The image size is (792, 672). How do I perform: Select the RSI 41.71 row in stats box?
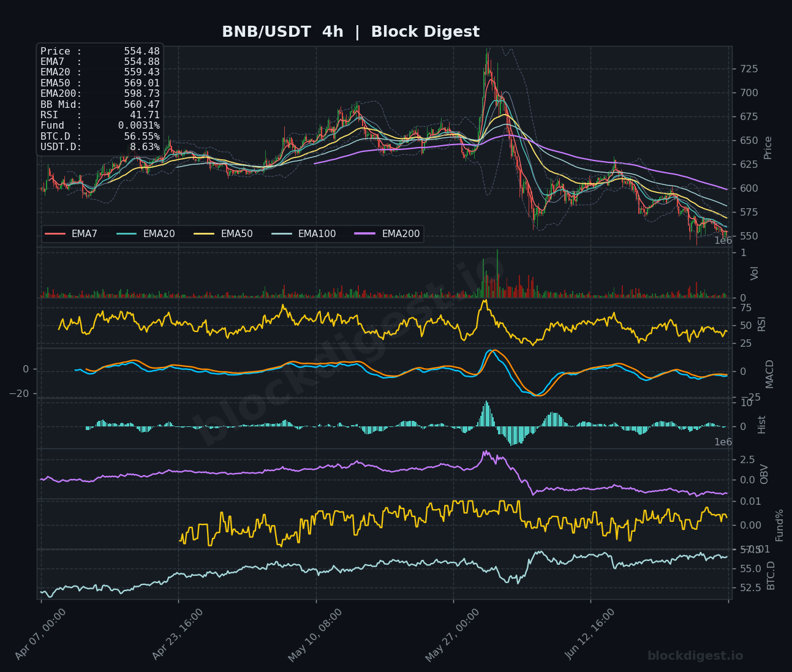click(x=100, y=115)
